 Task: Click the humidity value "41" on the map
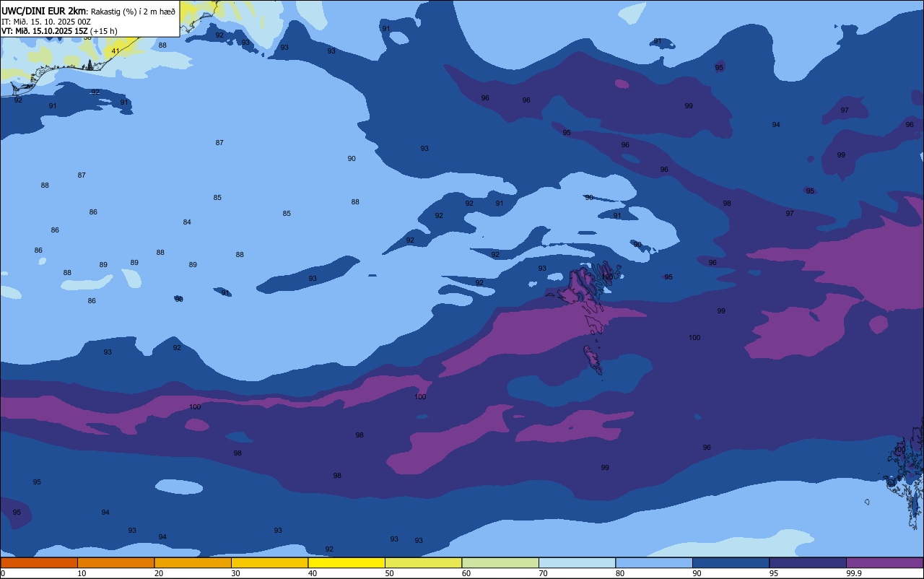pyautogui.click(x=115, y=51)
